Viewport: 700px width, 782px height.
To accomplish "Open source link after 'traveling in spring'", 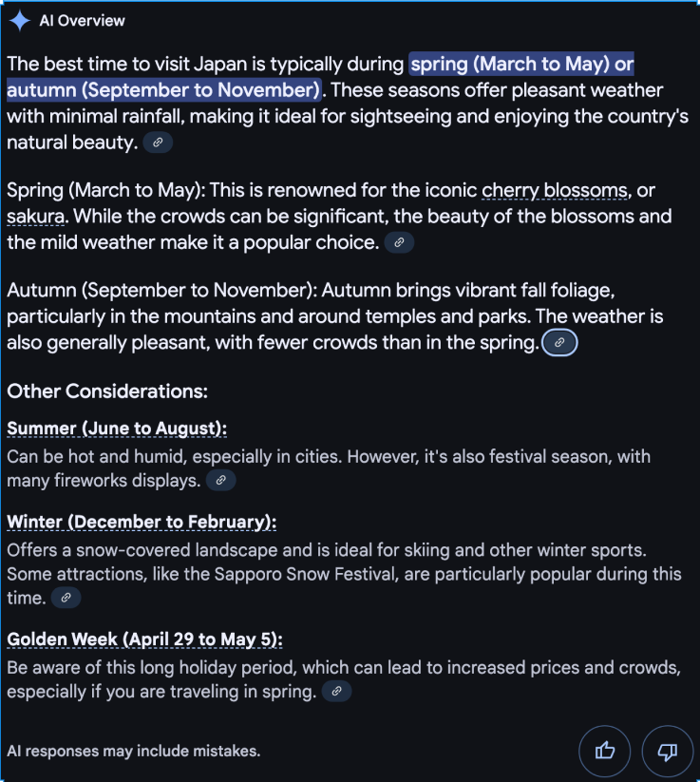I will (336, 691).
